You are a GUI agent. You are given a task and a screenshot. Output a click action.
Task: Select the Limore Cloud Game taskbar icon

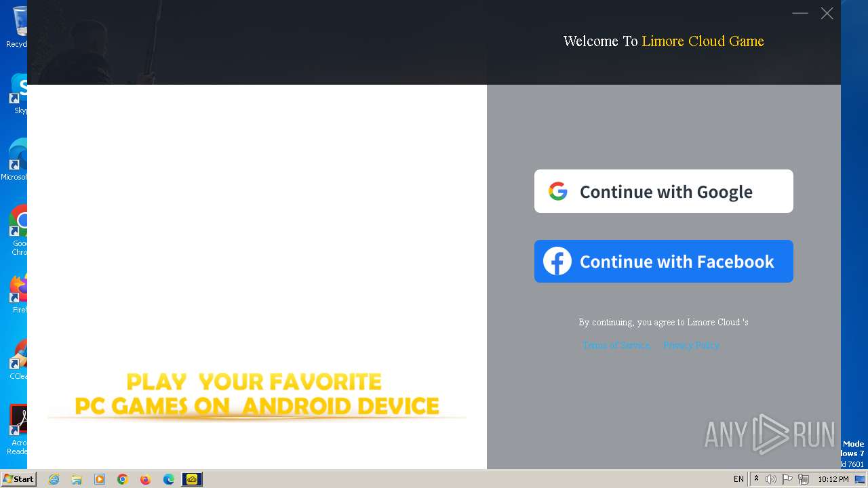click(x=192, y=479)
